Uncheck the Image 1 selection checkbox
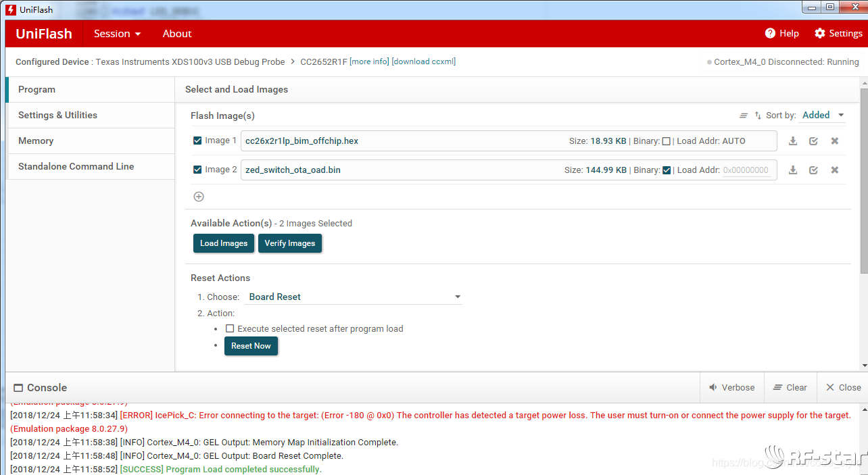 197,141
